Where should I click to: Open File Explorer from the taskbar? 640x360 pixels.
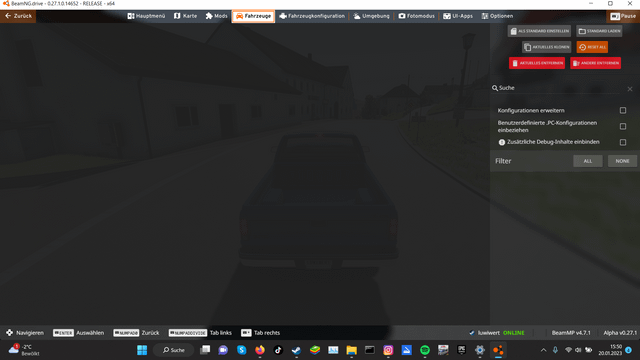pyautogui.click(x=351, y=350)
